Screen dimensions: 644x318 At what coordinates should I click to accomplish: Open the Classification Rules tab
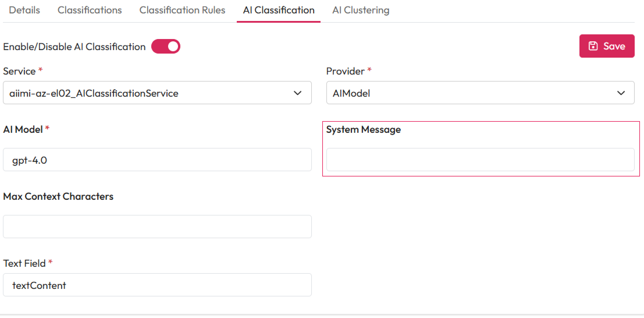[x=182, y=10]
